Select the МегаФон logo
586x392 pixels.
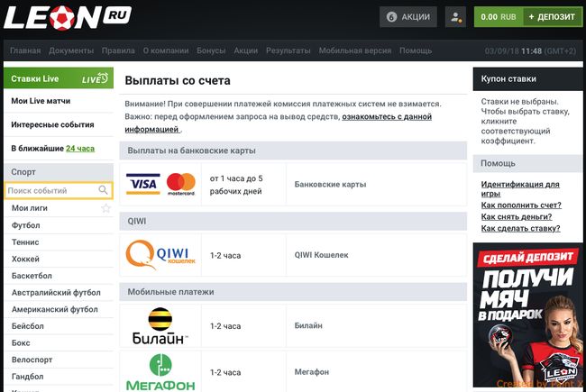coord(160,372)
